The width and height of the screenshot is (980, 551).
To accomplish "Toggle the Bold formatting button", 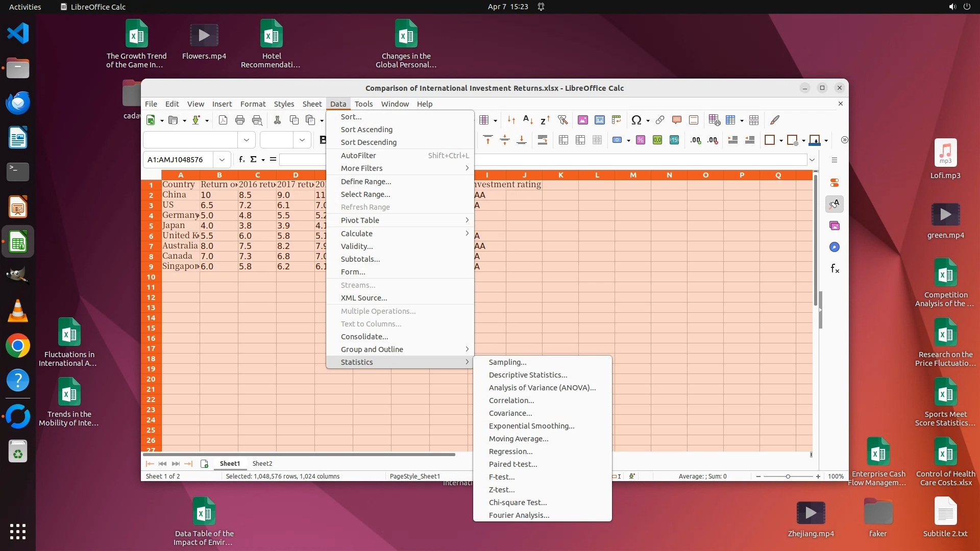I will coord(323,140).
